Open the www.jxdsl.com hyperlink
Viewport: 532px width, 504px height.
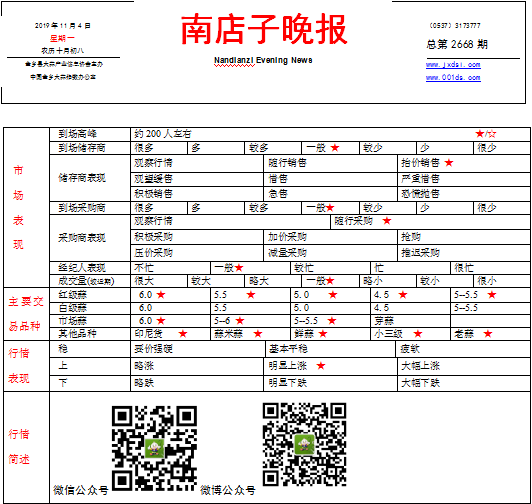coord(453,64)
